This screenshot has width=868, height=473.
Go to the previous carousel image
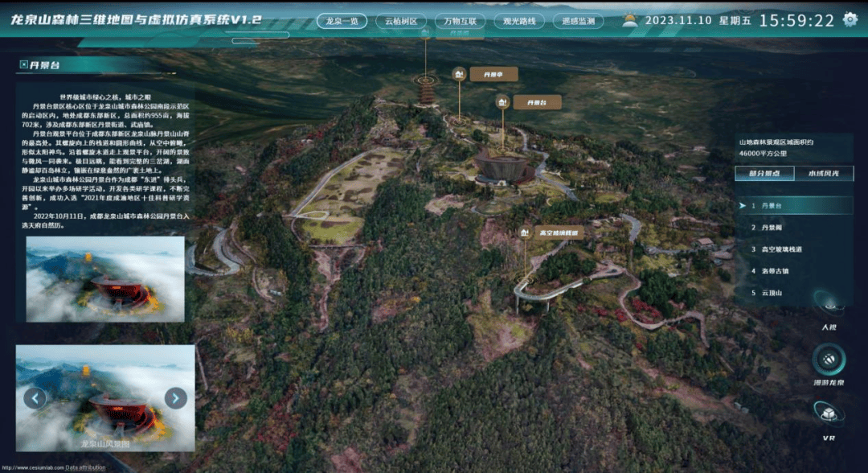click(x=35, y=397)
